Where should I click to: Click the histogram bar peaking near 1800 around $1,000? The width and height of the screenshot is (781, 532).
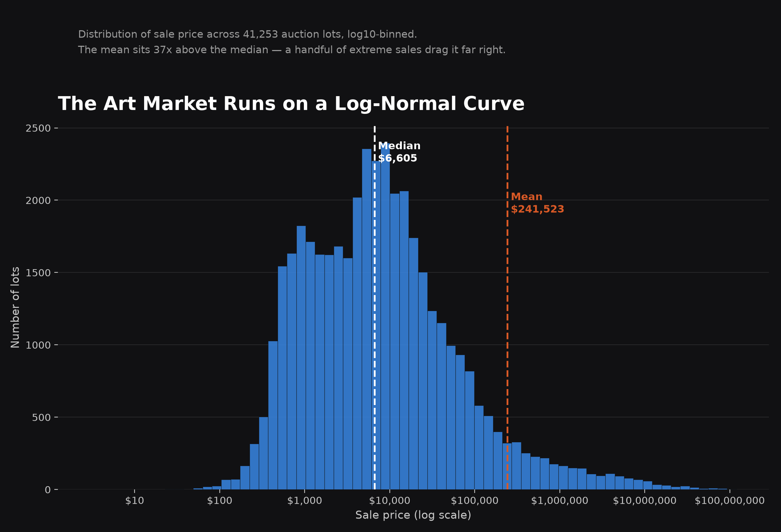coord(301,358)
